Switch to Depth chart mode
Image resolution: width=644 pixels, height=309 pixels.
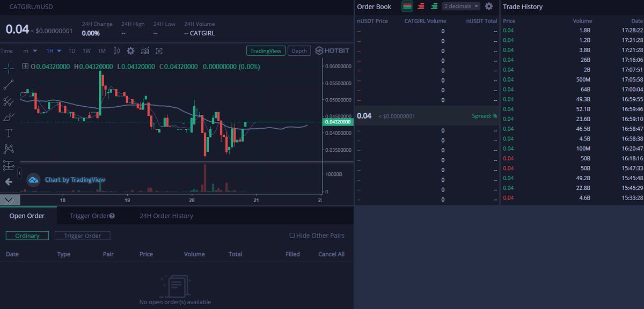(x=299, y=51)
